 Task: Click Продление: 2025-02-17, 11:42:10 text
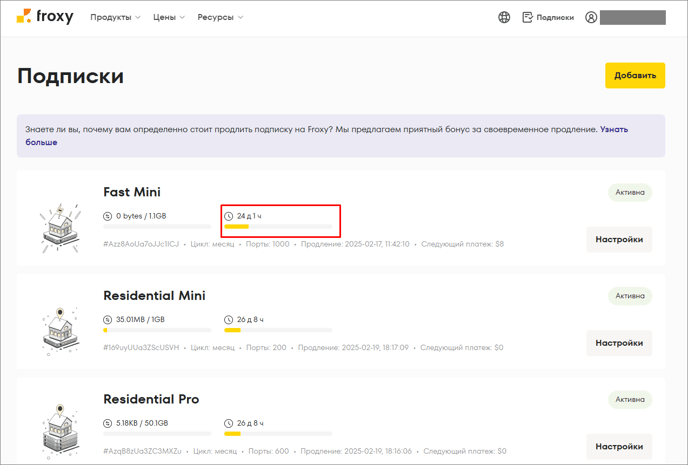click(x=355, y=244)
